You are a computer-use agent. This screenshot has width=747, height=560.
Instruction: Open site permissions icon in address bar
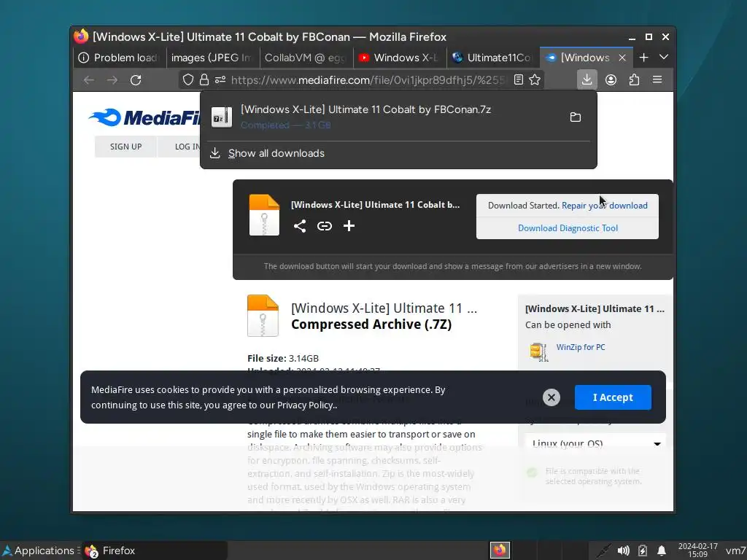(220, 79)
